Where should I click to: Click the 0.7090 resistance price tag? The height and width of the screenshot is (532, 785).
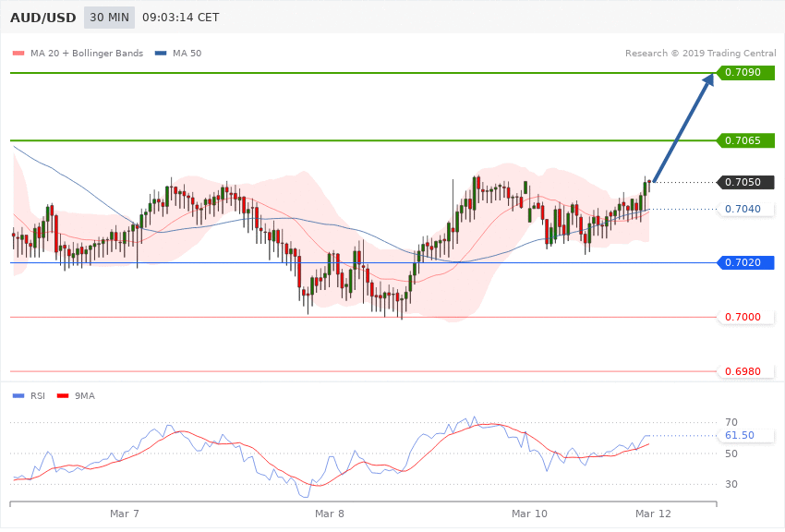tap(746, 73)
